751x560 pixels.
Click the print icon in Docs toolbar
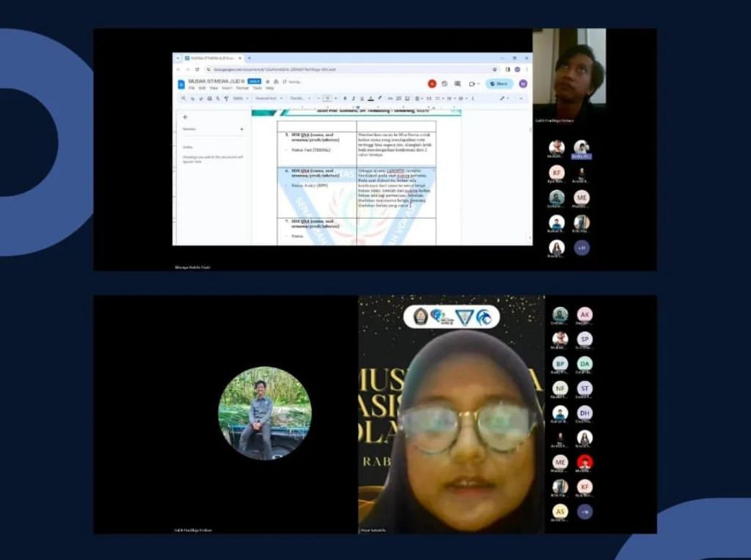(x=210, y=99)
